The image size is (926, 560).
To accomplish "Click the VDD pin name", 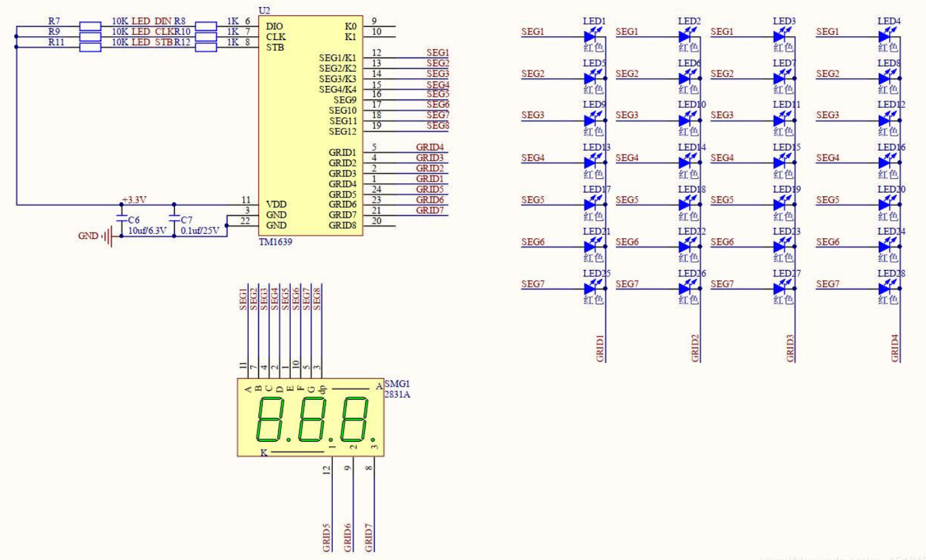I will pos(276,204).
